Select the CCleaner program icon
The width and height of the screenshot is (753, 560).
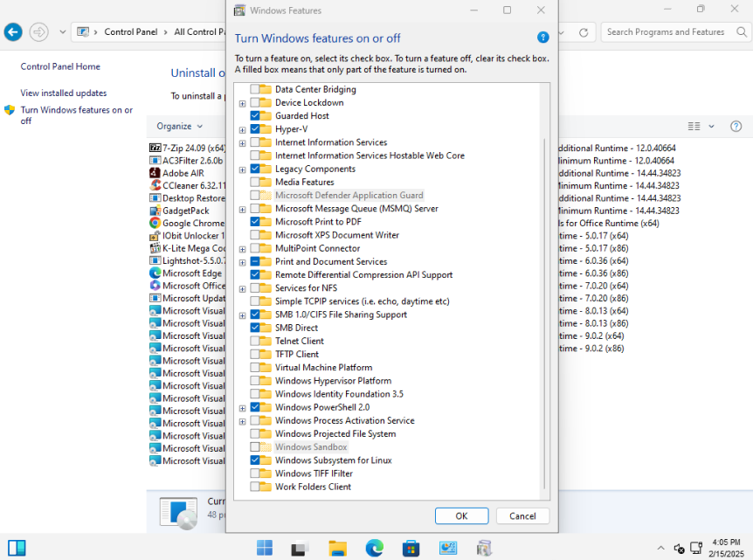coord(155,185)
